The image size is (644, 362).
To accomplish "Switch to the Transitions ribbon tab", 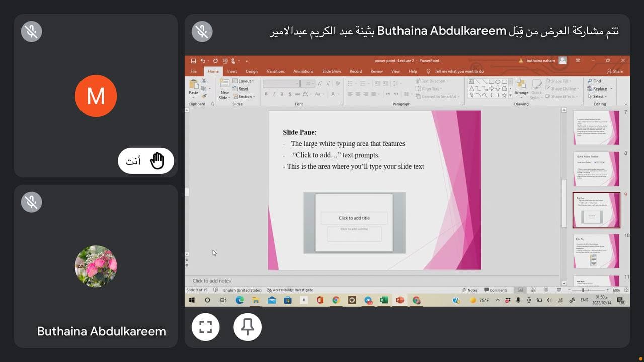I will pos(275,71).
